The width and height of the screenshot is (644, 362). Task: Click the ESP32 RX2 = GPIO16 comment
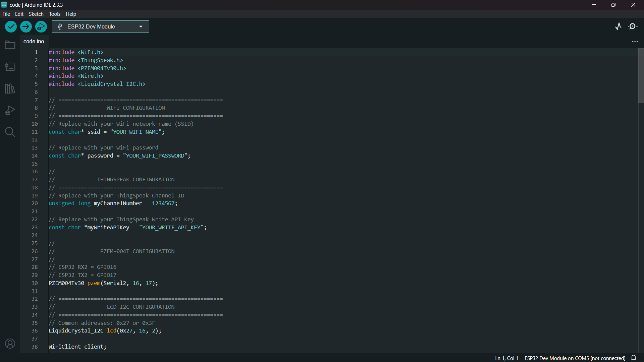[x=83, y=267]
